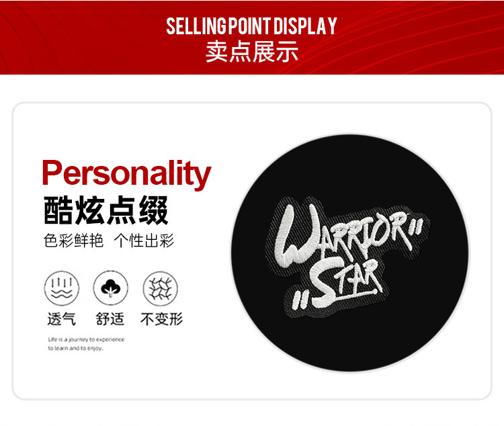Image resolution: width=504 pixels, height=426 pixels.
Task: Click the embroidered quote marks beside Star
Action: click(299, 300)
